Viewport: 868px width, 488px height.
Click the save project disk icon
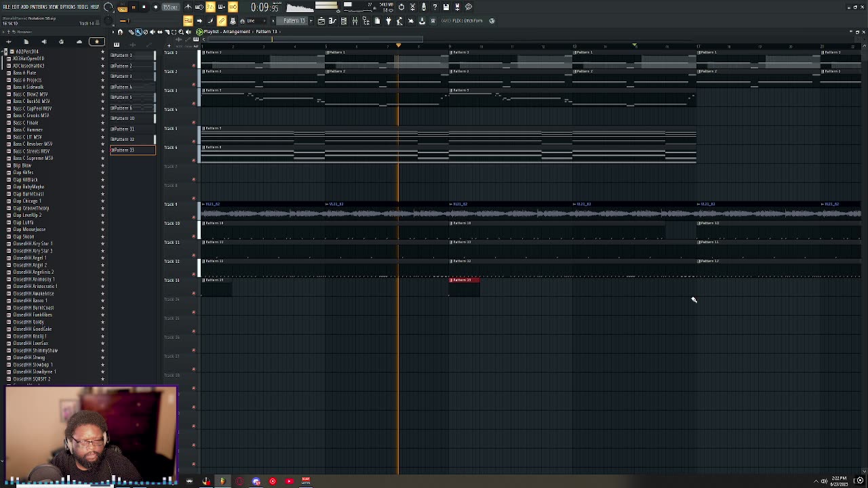point(446,7)
